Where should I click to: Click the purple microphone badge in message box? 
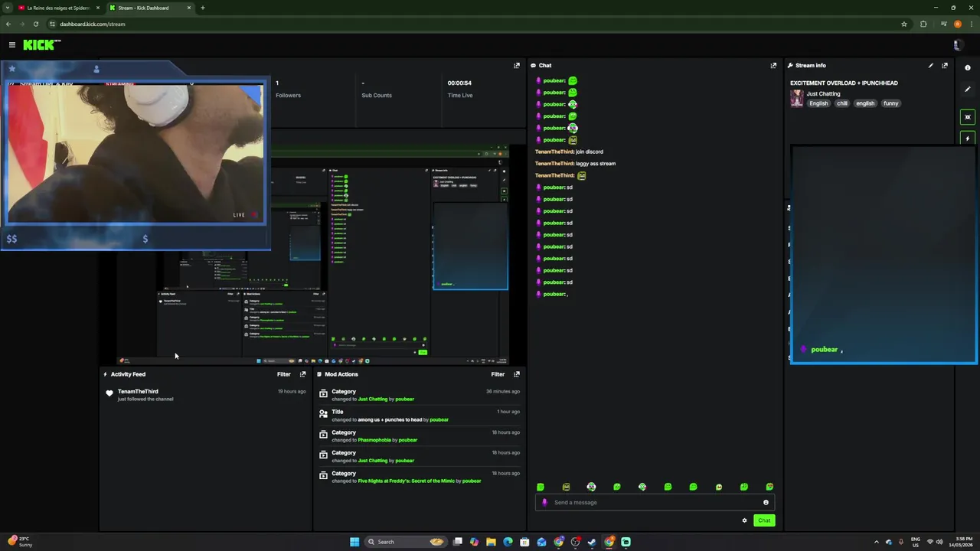click(545, 503)
